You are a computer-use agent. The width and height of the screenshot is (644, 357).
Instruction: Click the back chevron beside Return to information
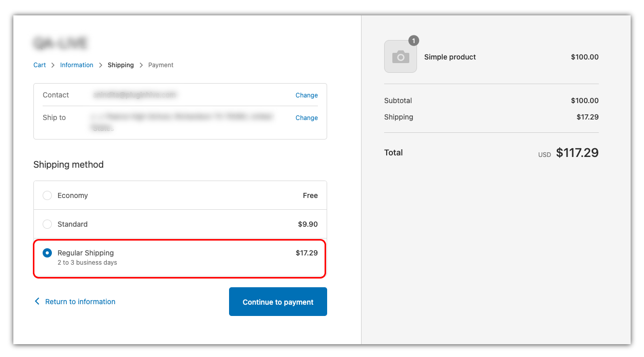pyautogui.click(x=36, y=301)
